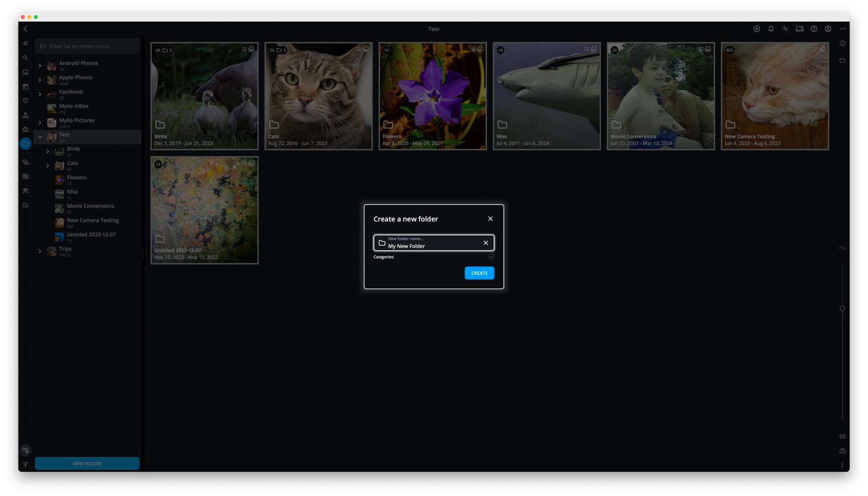Open the People view in left sidebar
Viewport: 868px width, 496px height.
(26, 115)
